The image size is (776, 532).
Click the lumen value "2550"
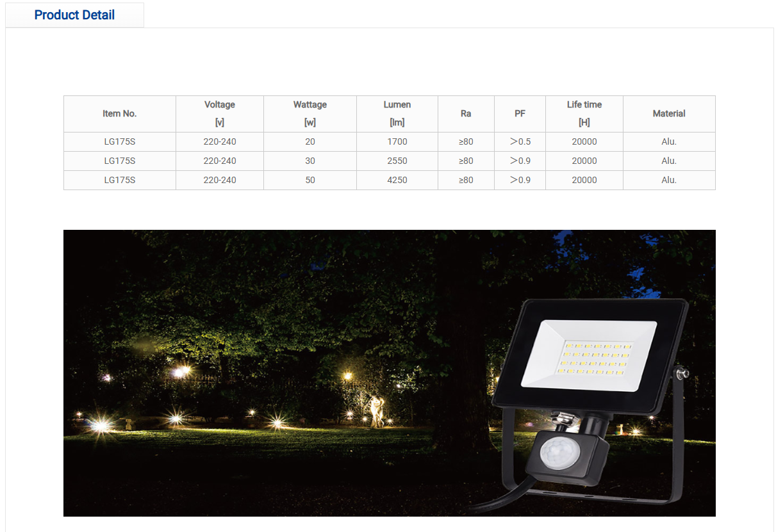click(397, 161)
